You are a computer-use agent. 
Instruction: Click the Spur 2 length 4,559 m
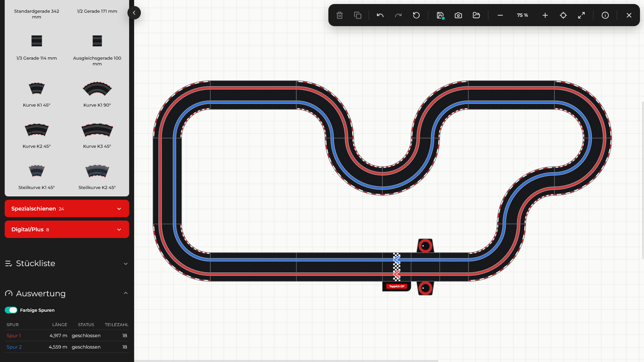pos(58,347)
